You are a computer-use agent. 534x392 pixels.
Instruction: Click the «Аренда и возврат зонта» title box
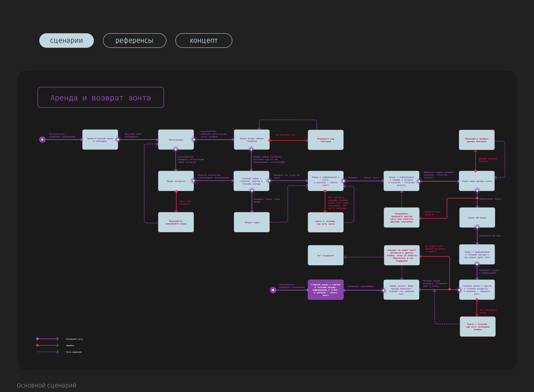(x=101, y=98)
